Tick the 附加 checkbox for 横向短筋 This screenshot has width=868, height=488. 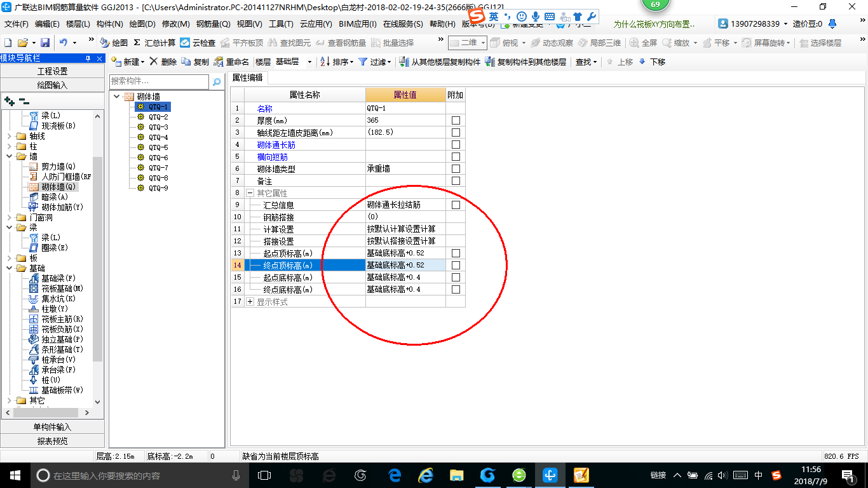[x=456, y=156]
